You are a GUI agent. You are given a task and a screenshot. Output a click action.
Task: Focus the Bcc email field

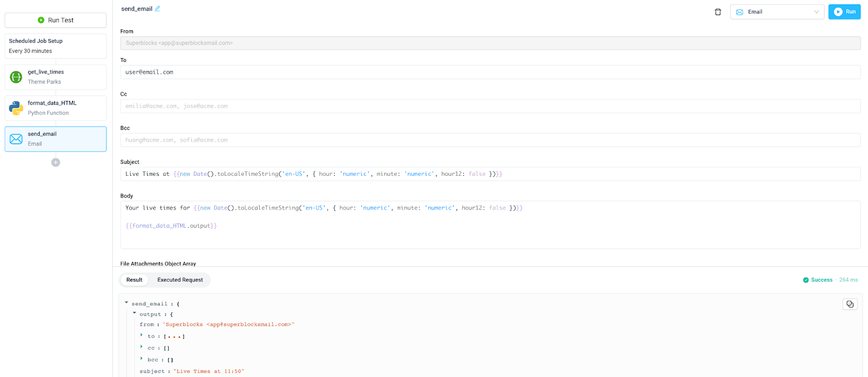490,140
